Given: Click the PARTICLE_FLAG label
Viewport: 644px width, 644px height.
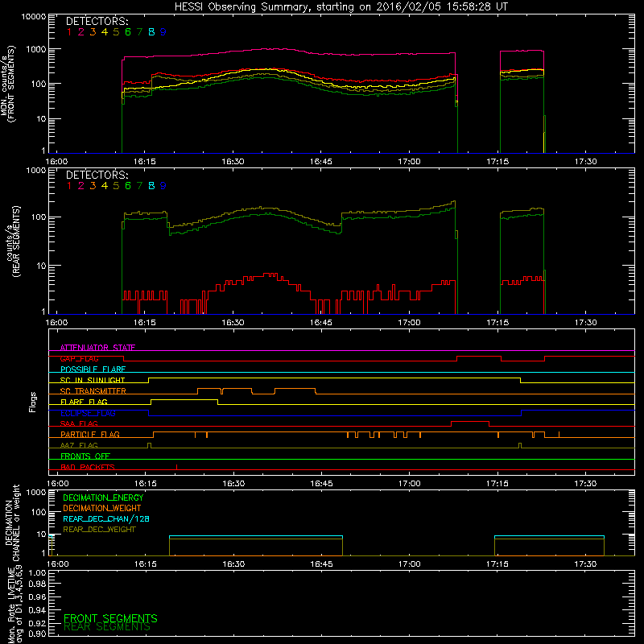Looking at the screenshot, I should (90, 434).
